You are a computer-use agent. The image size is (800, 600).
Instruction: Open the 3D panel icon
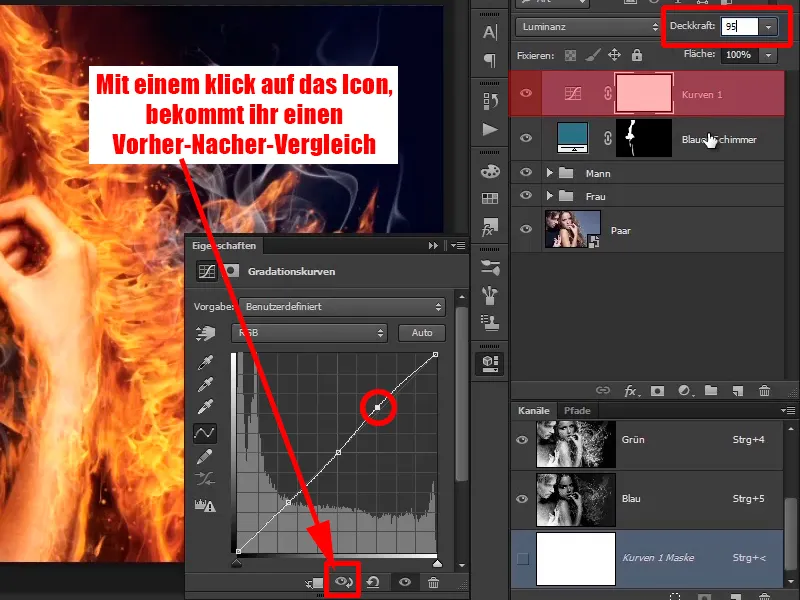coord(490,363)
